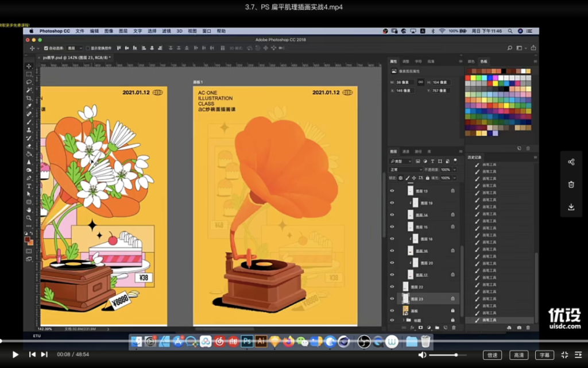This screenshot has height=368, width=588.
Task: Click the download icon on video sidebar
Action: click(x=571, y=207)
